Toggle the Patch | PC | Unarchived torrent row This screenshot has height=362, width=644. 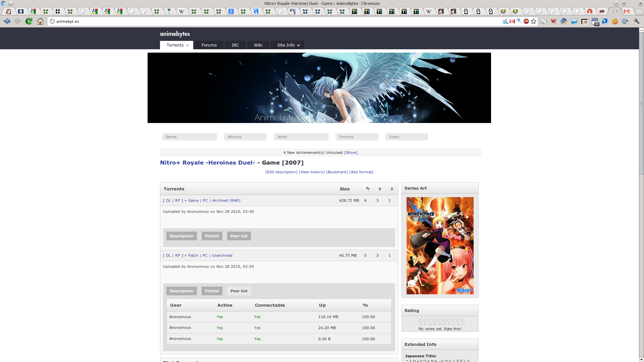[x=210, y=255]
